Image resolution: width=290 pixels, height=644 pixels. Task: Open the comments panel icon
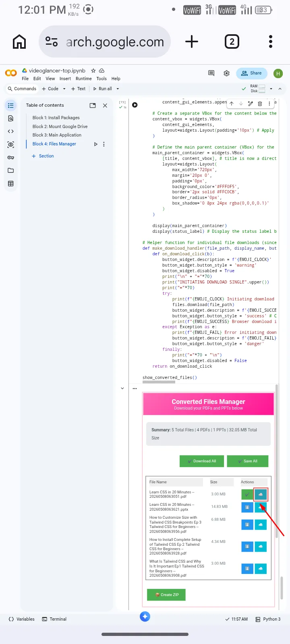click(211, 73)
